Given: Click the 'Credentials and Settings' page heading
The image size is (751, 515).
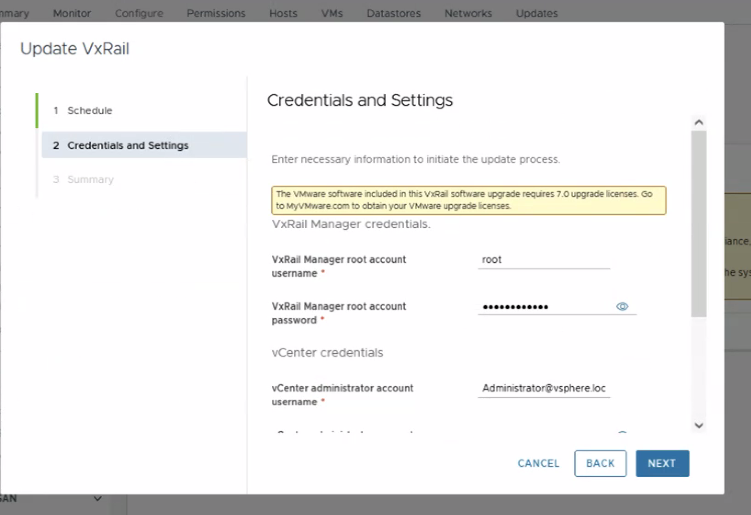Looking at the screenshot, I should pyautogui.click(x=360, y=100).
